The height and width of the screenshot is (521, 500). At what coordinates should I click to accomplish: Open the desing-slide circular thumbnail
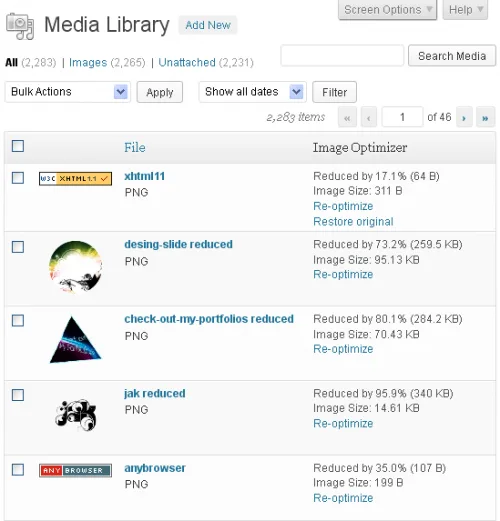[76, 267]
